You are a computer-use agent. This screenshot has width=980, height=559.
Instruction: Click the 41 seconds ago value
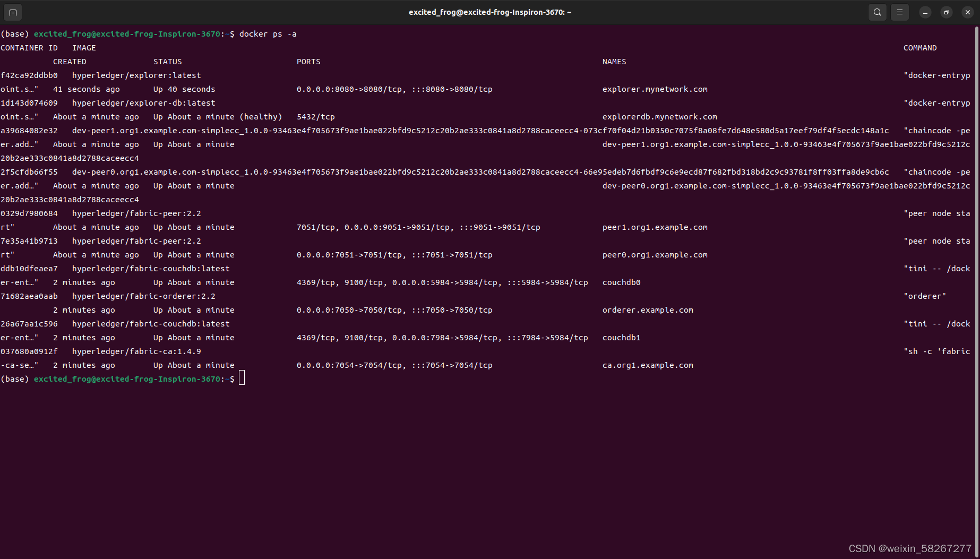(x=87, y=89)
